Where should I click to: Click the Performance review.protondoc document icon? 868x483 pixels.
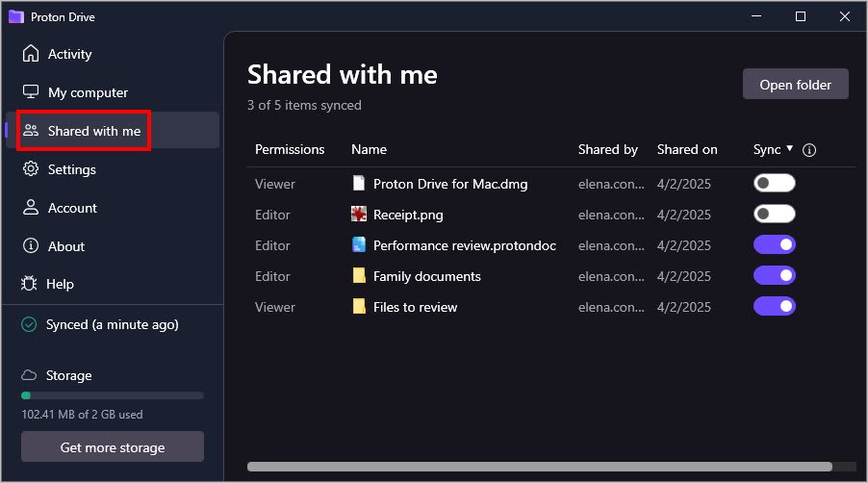pos(359,244)
